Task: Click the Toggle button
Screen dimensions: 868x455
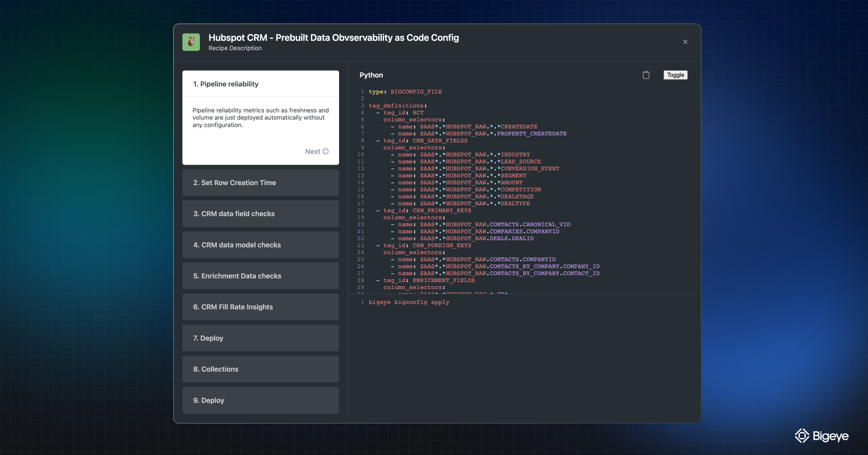Action: click(676, 75)
